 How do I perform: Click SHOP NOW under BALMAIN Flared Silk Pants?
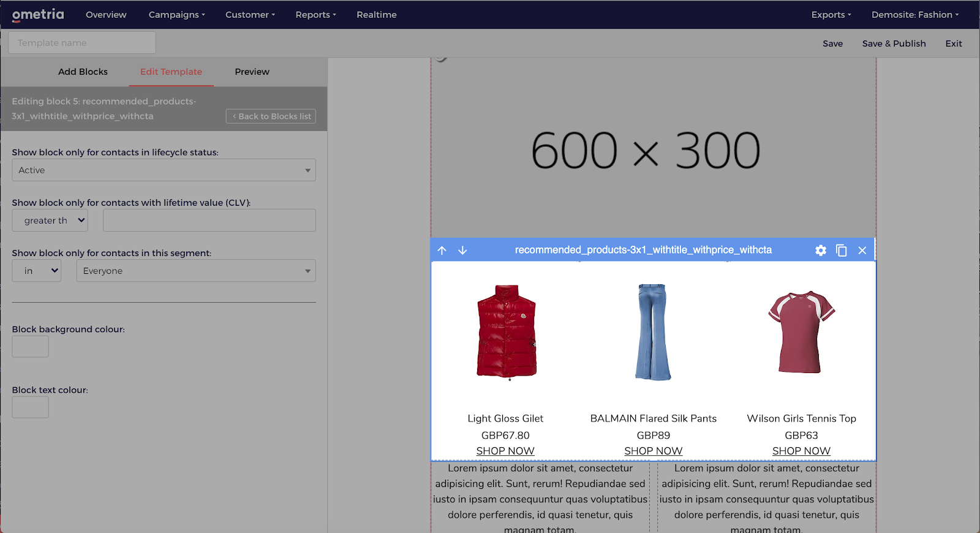click(x=653, y=451)
